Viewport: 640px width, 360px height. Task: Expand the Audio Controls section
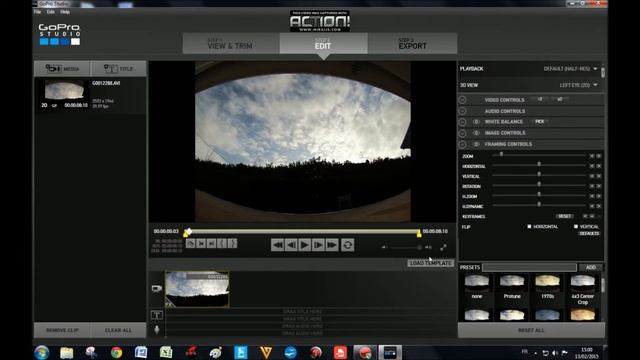[x=462, y=111]
